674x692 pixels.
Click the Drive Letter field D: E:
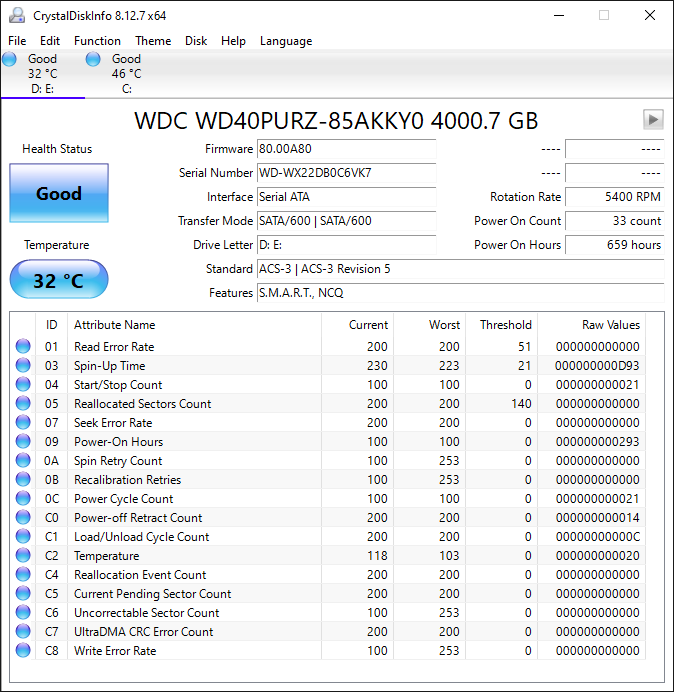pyautogui.click(x=346, y=244)
